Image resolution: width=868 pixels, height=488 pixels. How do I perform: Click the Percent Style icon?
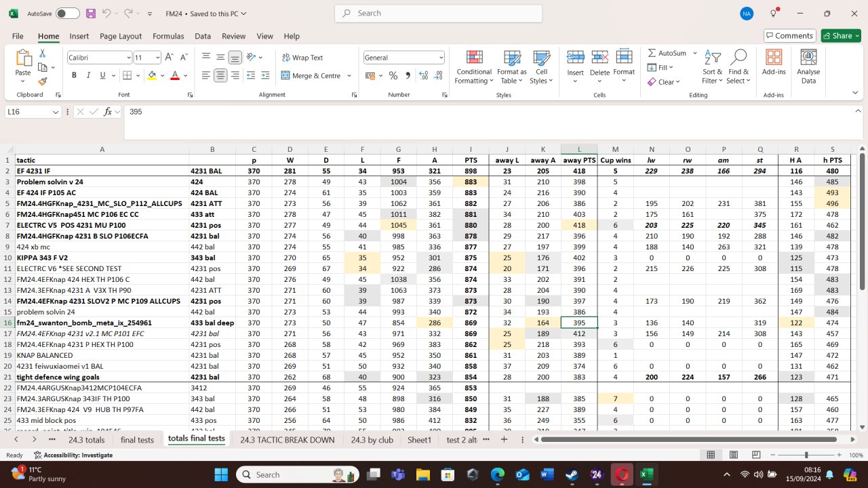[393, 76]
